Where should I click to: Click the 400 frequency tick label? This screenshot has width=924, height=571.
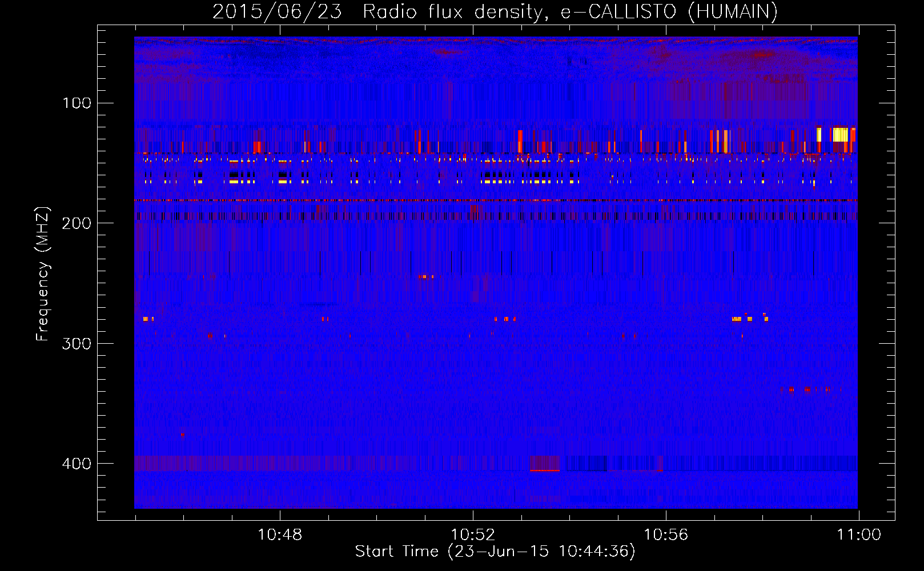click(x=77, y=464)
